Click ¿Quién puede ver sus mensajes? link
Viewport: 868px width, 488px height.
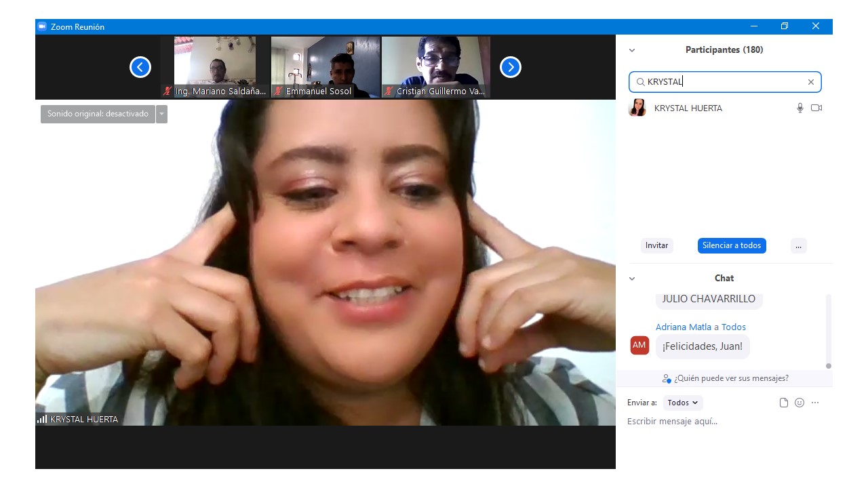pyautogui.click(x=731, y=378)
